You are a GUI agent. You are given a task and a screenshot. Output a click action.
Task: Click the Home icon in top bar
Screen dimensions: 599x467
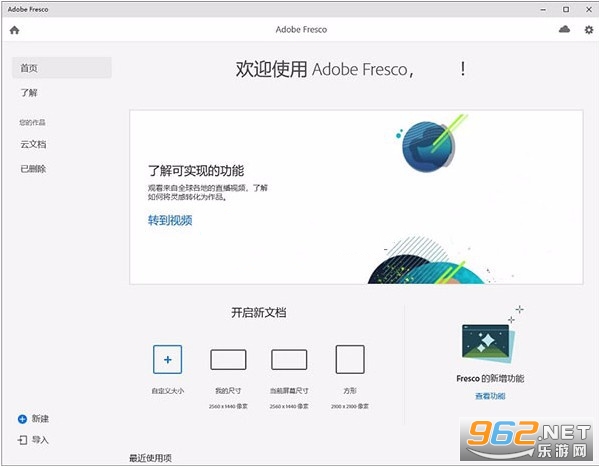(x=15, y=30)
